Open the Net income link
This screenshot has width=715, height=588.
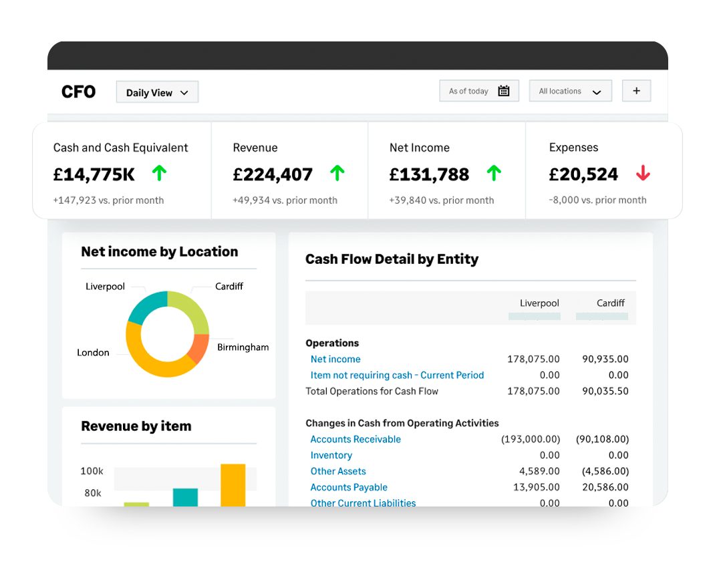click(335, 359)
